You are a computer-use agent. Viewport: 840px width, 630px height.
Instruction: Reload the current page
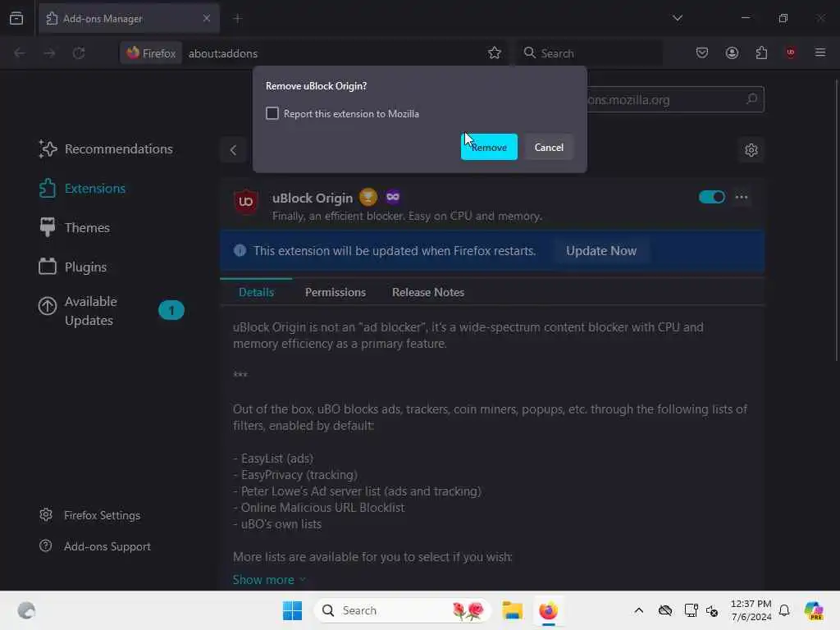point(79,53)
